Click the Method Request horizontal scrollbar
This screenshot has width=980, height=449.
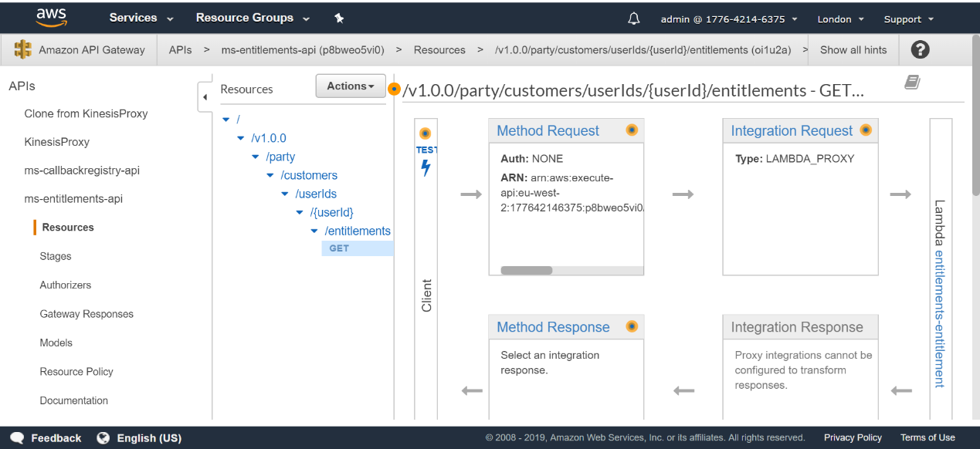(x=527, y=271)
